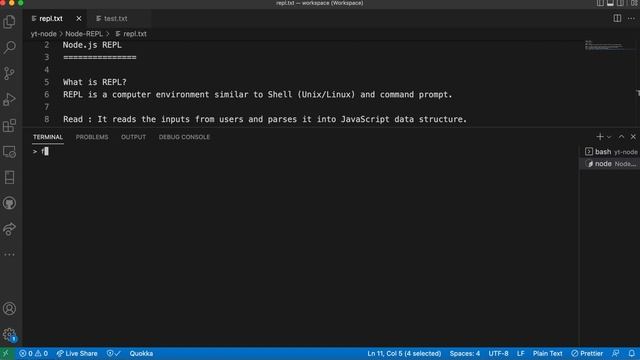Screen dimensions: 640x360
Task: Click yt-node in the breadcrumb
Action: tap(44, 34)
